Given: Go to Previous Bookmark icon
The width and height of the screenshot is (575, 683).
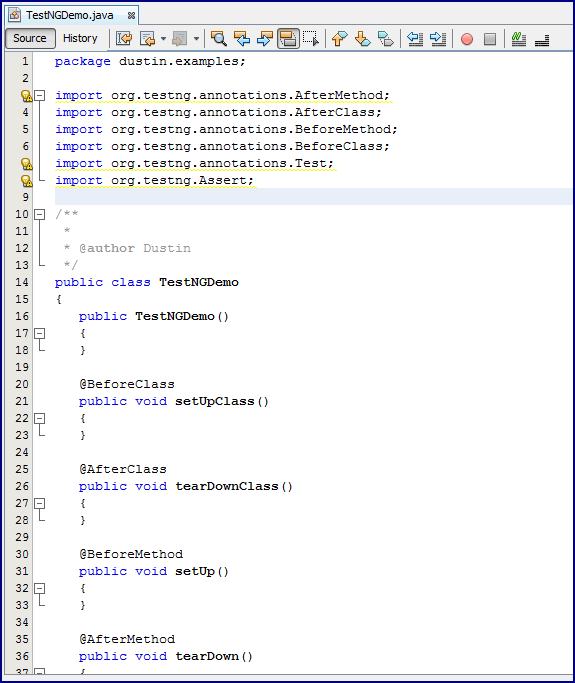Looking at the screenshot, I should point(340,39).
